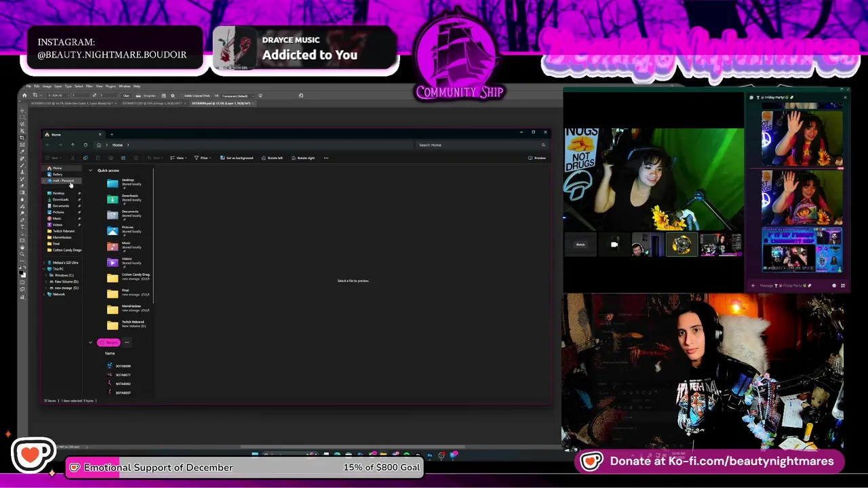868x488 pixels.
Task: Open the Photoshop File menu
Action: point(28,86)
